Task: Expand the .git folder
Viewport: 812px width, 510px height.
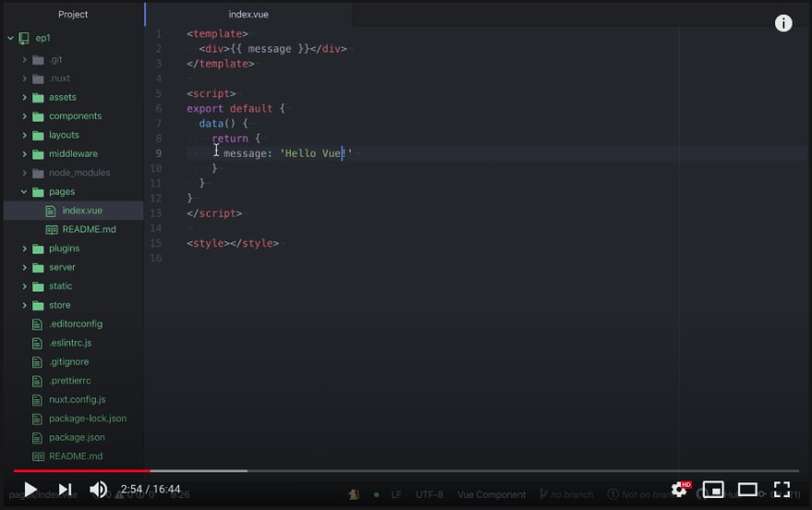Action: tap(24, 60)
